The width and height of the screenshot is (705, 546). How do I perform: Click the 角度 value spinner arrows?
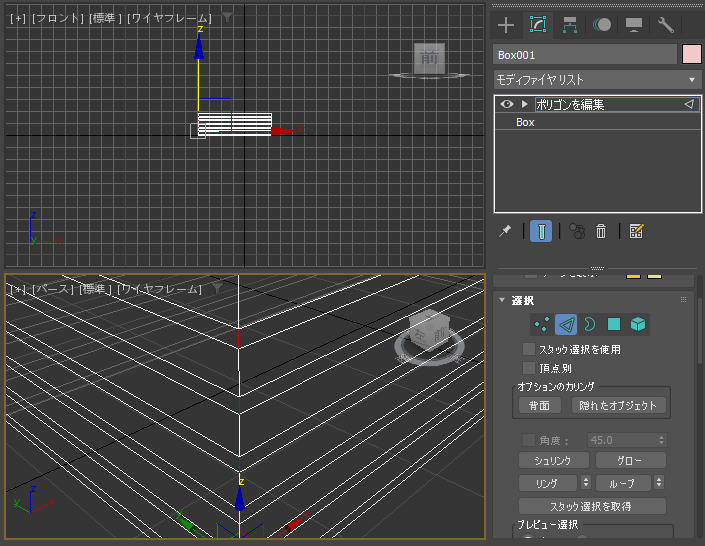[662, 440]
